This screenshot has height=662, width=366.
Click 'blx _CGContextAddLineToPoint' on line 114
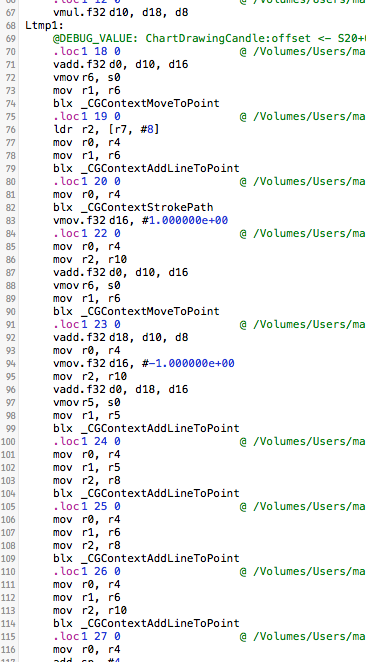pos(146,624)
